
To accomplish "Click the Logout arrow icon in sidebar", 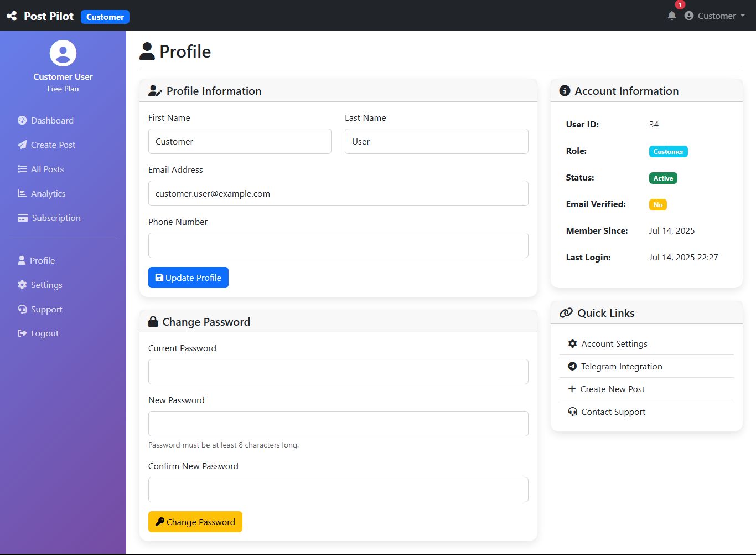I will point(22,333).
